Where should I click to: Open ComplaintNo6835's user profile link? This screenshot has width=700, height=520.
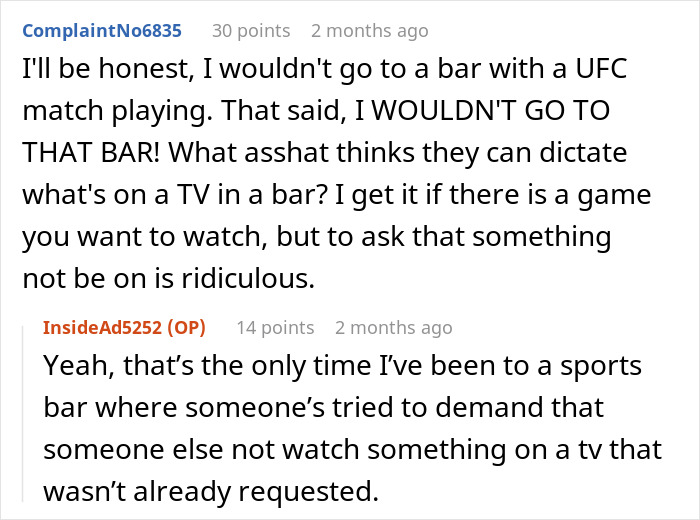[102, 31]
